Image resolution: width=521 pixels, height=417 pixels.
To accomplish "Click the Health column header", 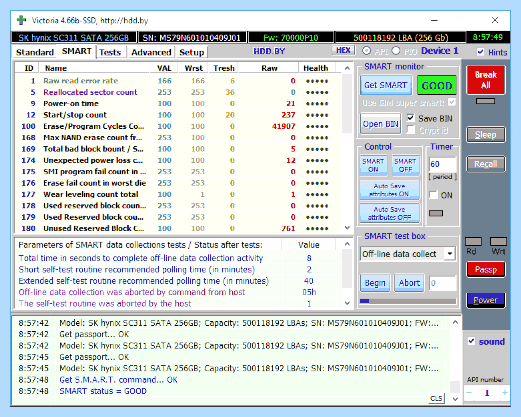I will point(315,68).
